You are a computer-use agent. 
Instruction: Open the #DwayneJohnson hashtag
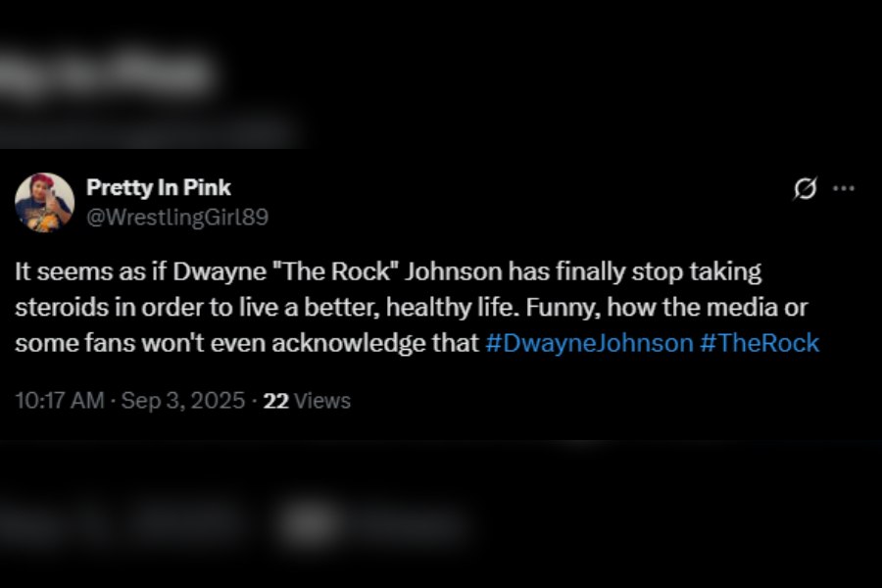coord(589,343)
